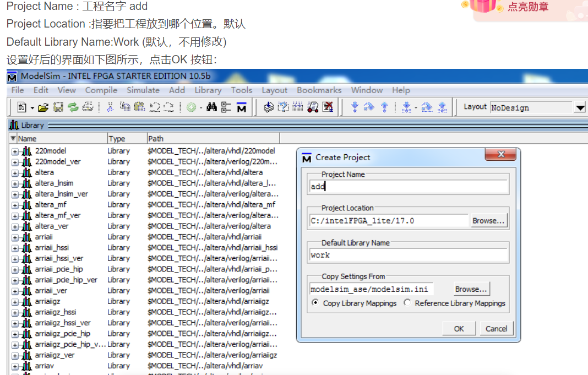Click the Copy toolbar icon
The height and width of the screenshot is (375, 588).
click(124, 107)
